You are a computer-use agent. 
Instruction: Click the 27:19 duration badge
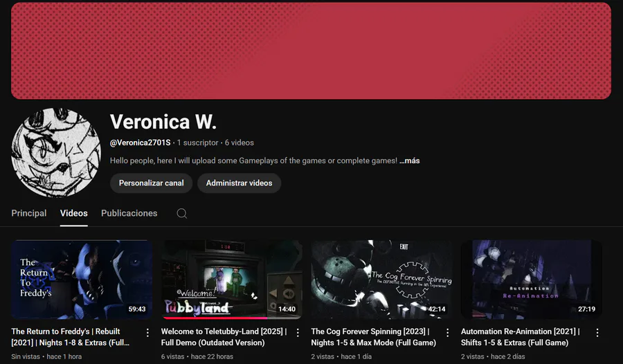pos(586,309)
